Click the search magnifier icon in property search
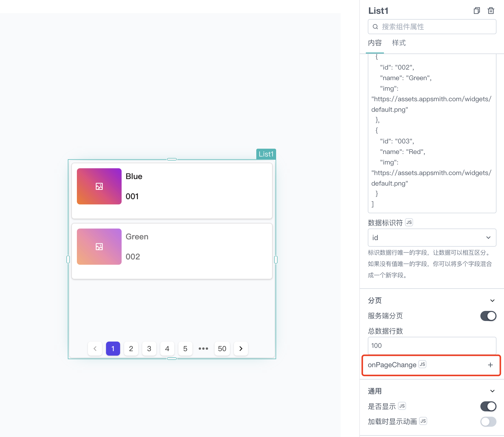The width and height of the screenshot is (504, 437). 375,27
